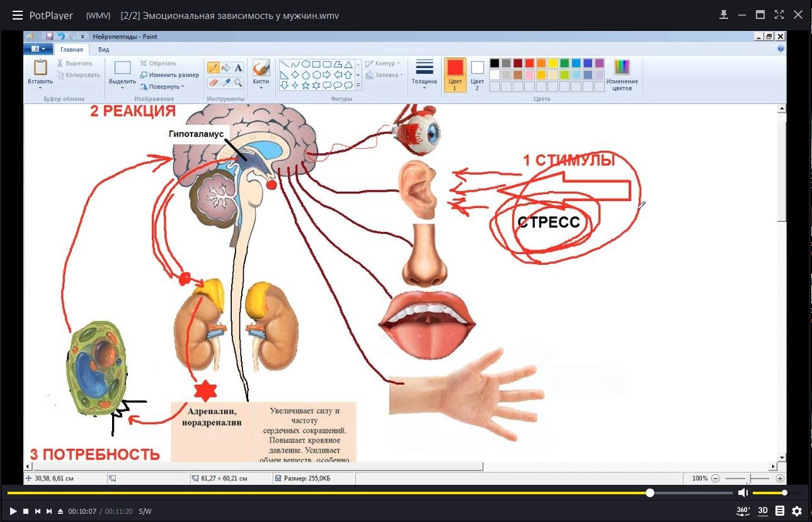Image resolution: width=812 pixels, height=522 pixels.
Task: Open the Заливка fill dropdown
Action: 384,75
